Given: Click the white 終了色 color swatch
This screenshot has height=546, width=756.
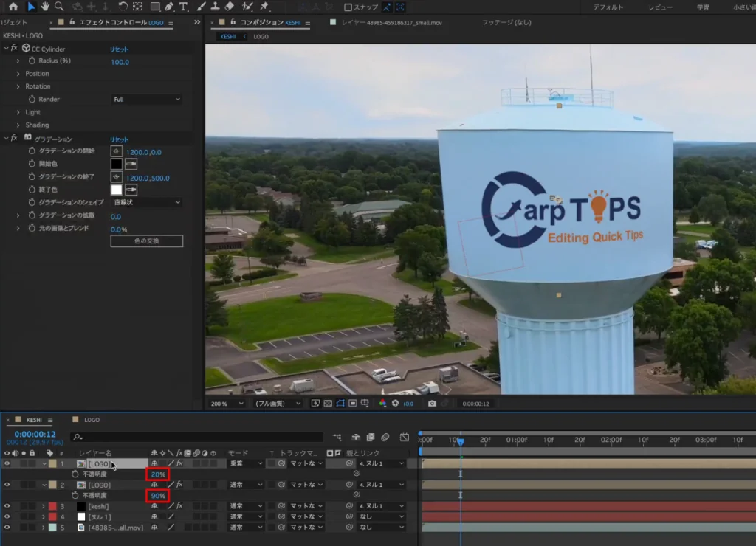Looking at the screenshot, I should [116, 190].
